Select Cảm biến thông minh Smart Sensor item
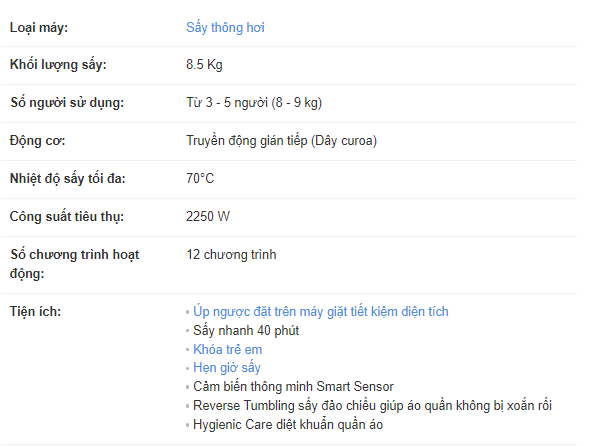The height and width of the screenshot is (446, 594). [x=293, y=387]
